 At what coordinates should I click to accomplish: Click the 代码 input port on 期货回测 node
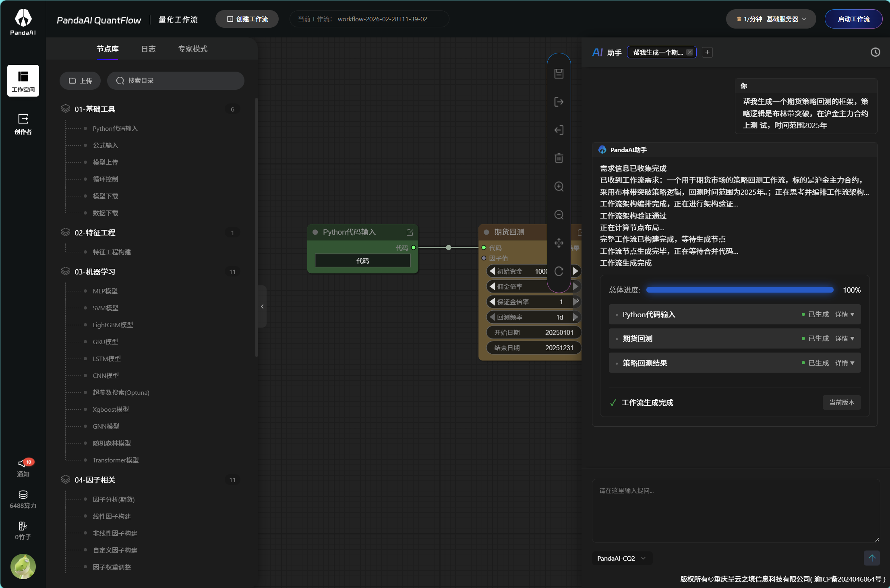[x=484, y=248]
